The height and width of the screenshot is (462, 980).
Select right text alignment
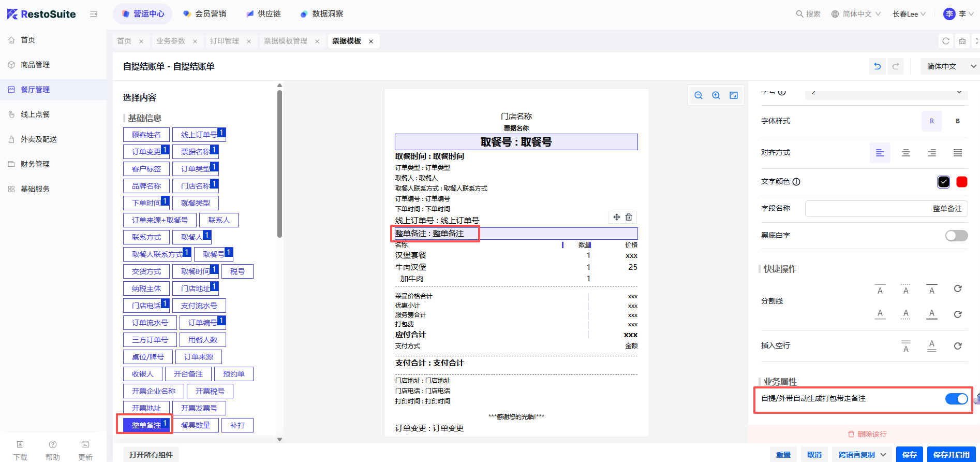click(x=932, y=153)
